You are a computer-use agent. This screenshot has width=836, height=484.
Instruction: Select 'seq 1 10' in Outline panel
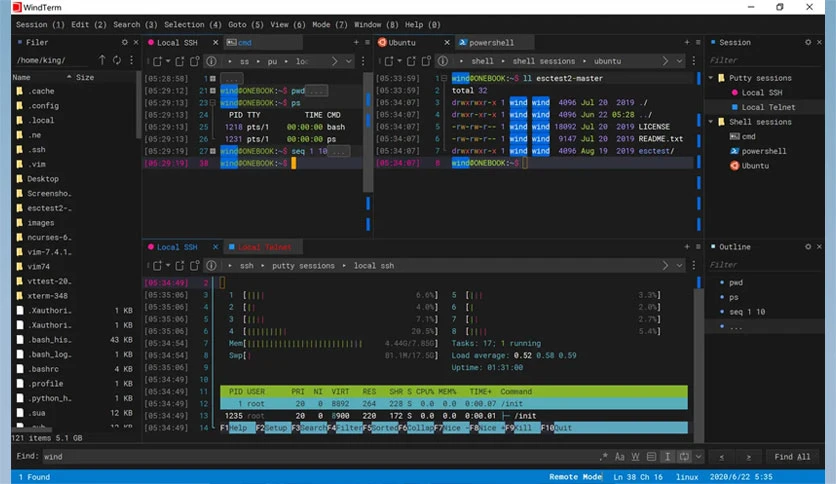tap(747, 312)
